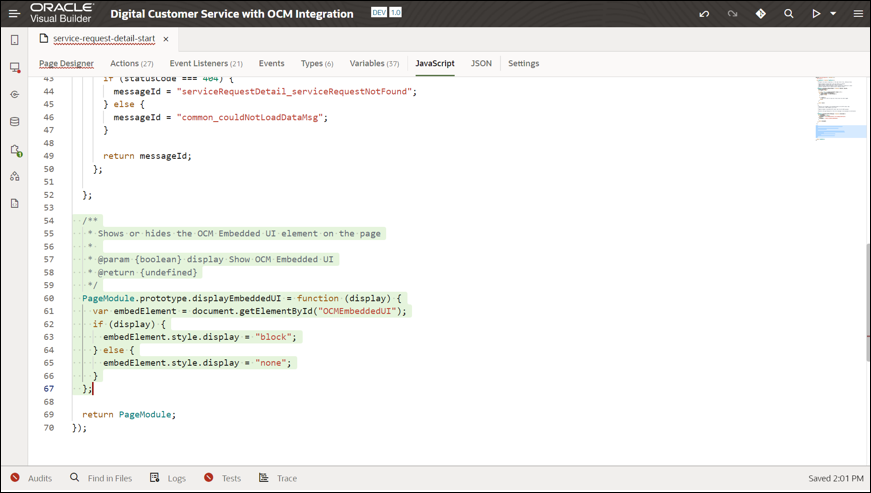871x493 pixels.
Task: Click "return messageId;" code line
Action: [147, 156]
